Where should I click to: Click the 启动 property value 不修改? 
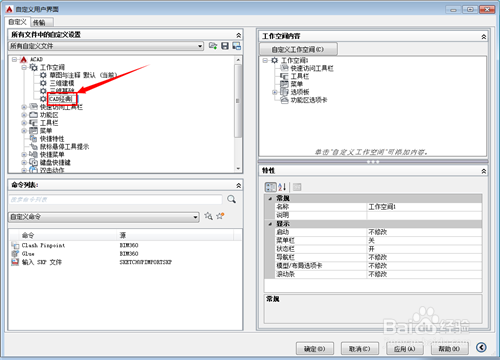424,232
